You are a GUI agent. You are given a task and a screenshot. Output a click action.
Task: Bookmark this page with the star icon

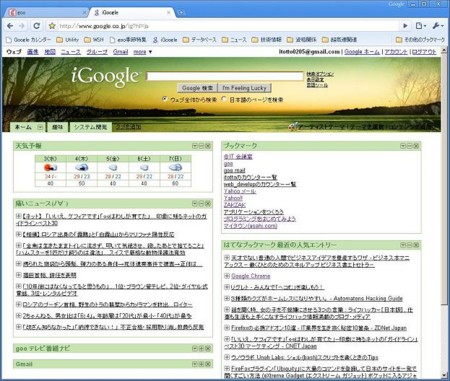[x=52, y=26]
